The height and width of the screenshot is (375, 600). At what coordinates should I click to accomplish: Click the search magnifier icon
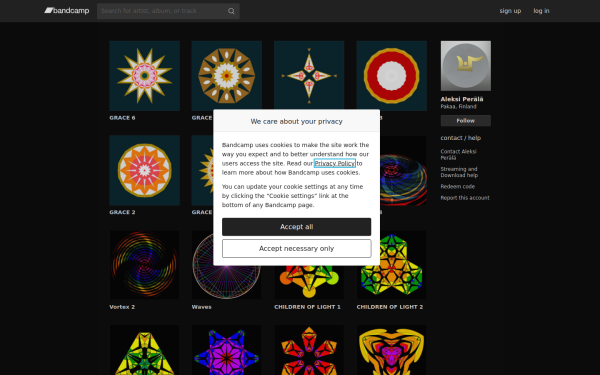[x=231, y=11]
